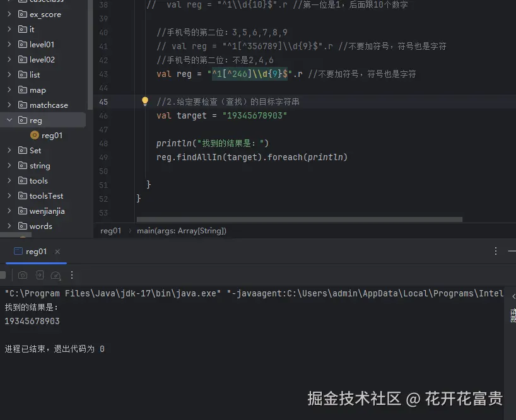Expand the map folder chevron
Image resolution: width=516 pixels, height=420 pixels.
[x=9, y=90]
